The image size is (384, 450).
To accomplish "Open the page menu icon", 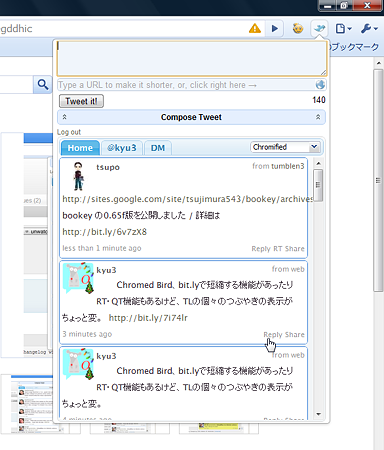I will [343, 29].
